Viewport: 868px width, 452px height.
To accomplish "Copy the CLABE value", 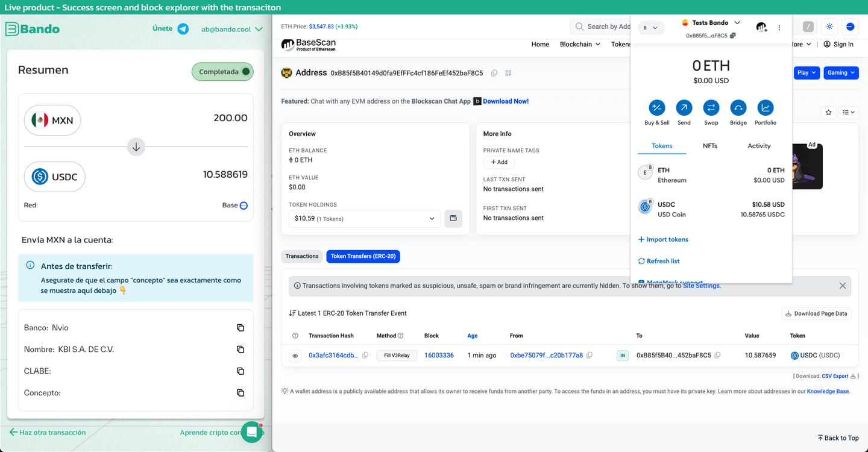I will pos(241,371).
